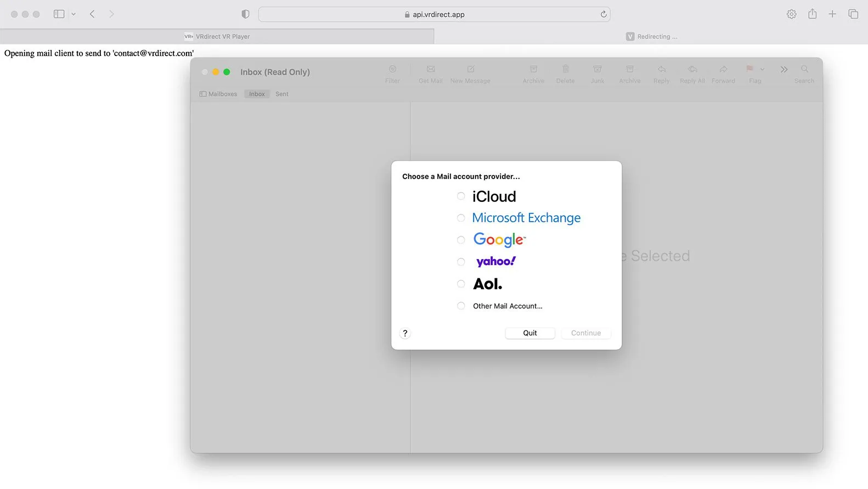868x489 pixels.
Task: Choose the Google account radio button
Action: point(461,240)
